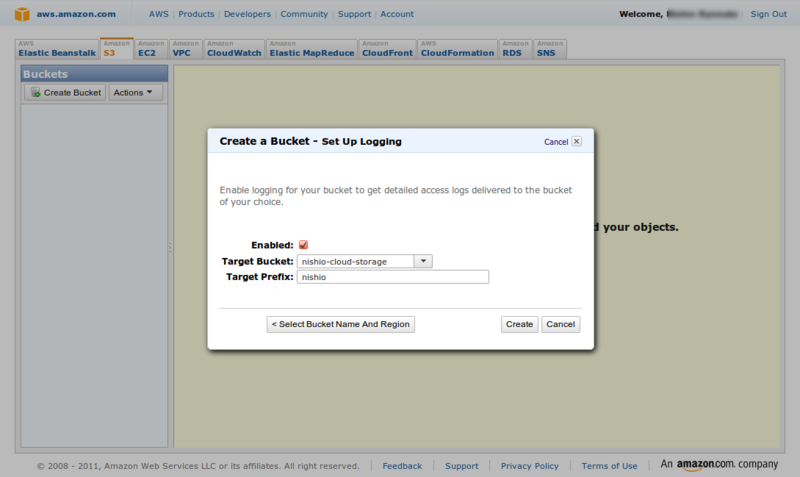Click the Cancel button beside Create
The image size is (800, 477).
click(560, 324)
